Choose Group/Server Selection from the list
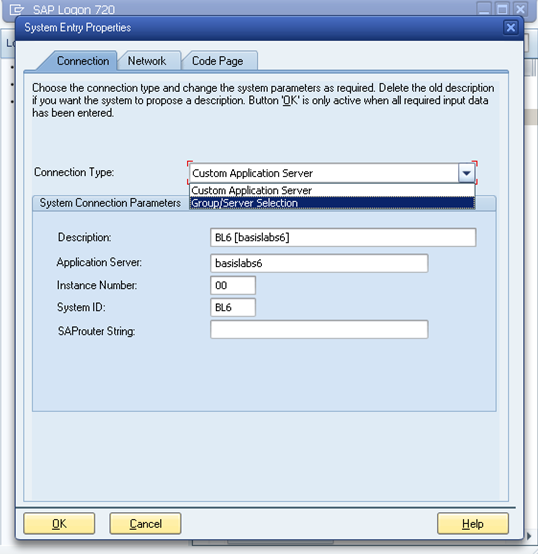Viewport: 538px width, 554px height. click(332, 203)
